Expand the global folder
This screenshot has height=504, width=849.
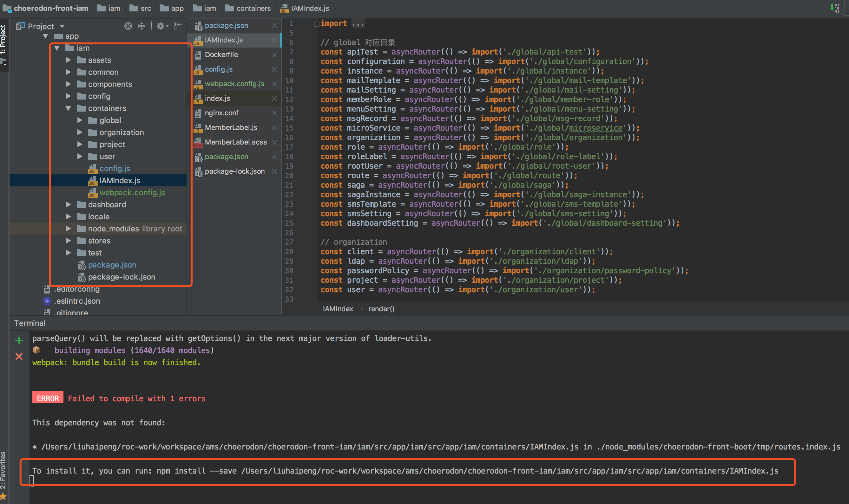(80, 120)
